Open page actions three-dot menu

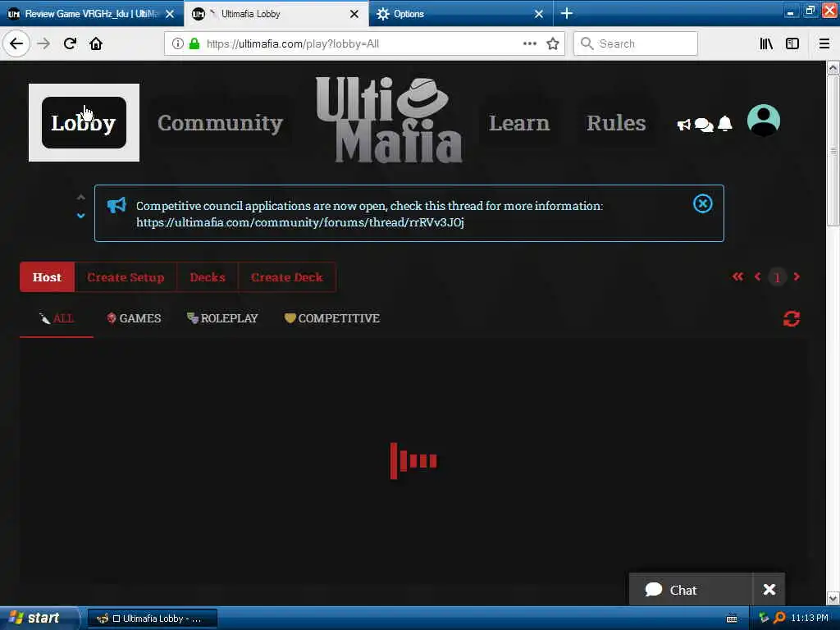[x=529, y=43]
